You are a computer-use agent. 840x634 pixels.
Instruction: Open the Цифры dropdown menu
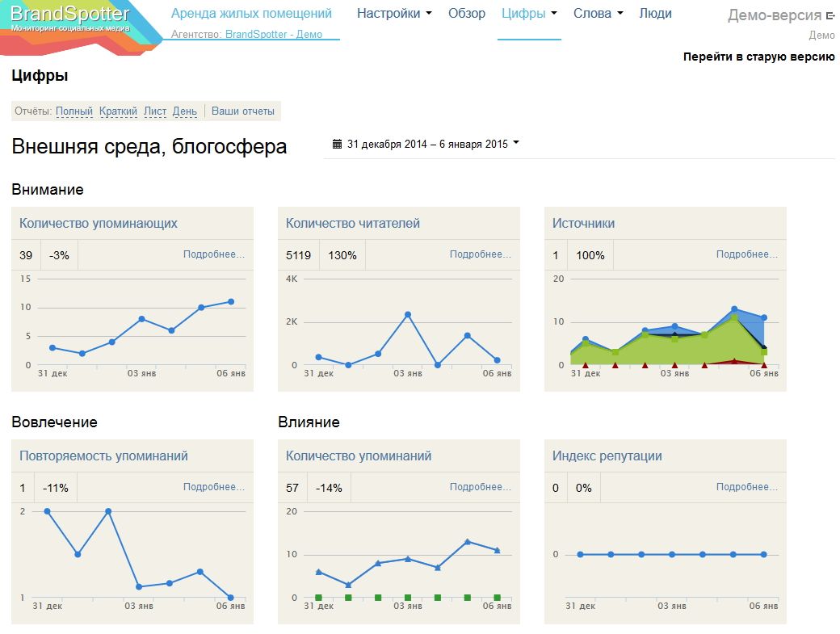click(524, 13)
